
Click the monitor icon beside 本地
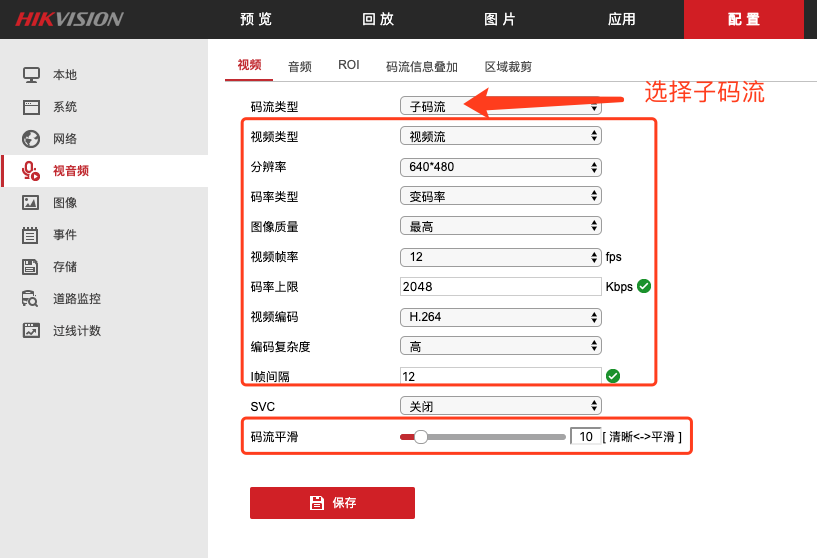click(31, 75)
